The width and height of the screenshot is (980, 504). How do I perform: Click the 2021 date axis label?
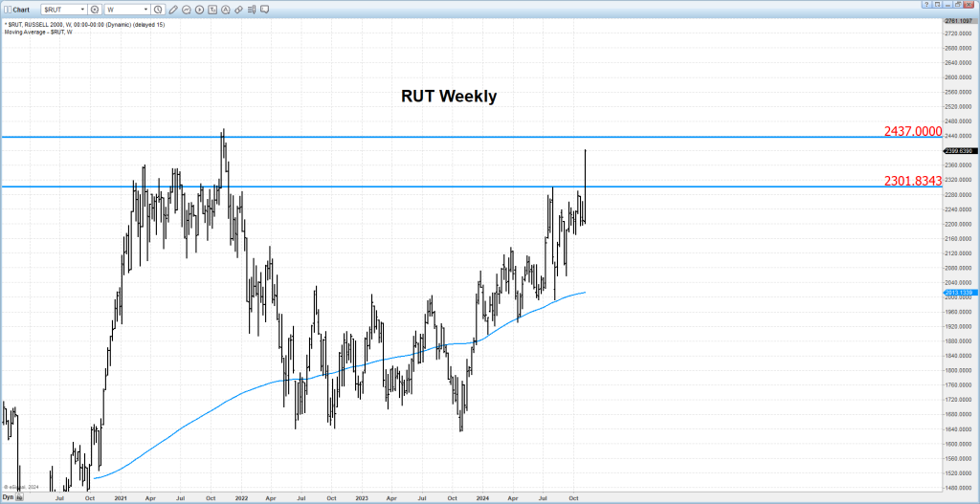[x=120, y=497]
